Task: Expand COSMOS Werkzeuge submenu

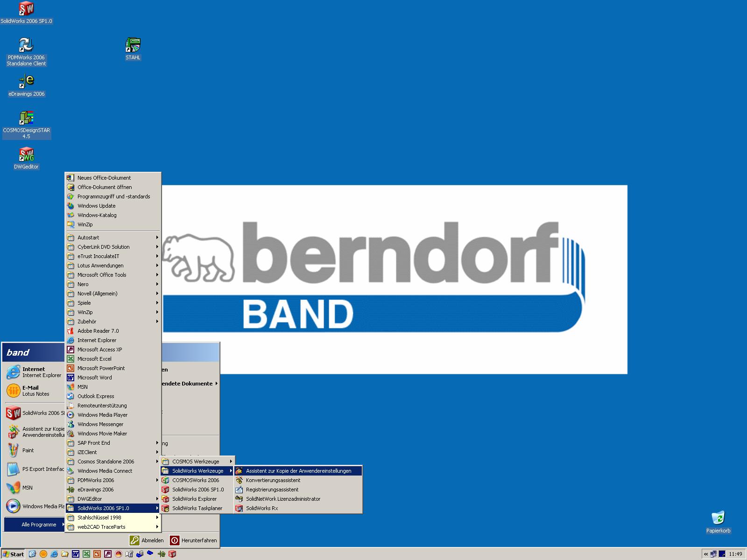Action: [197, 462]
